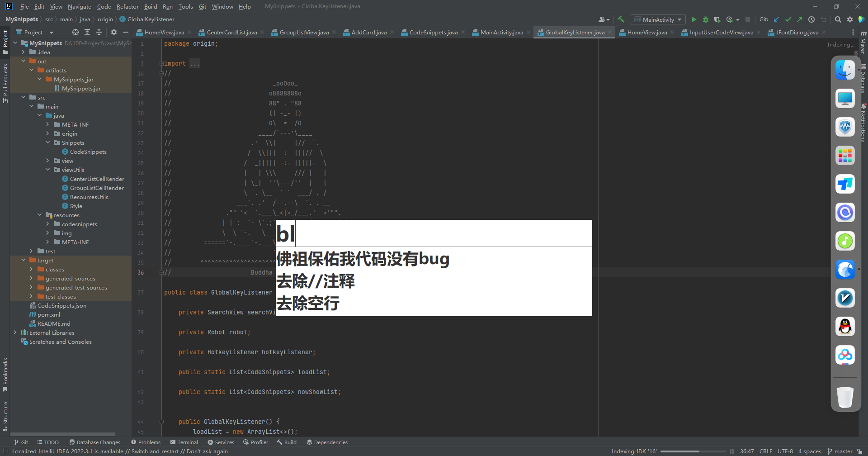868x456 pixels.
Task: Toggle read-only lock in status bar
Action: [859, 451]
